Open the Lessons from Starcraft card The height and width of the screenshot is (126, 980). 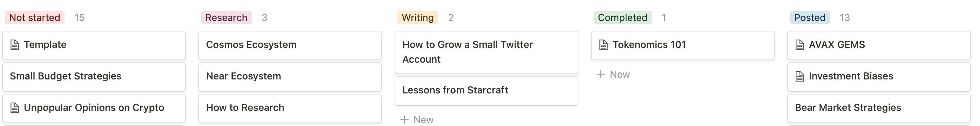pyautogui.click(x=486, y=91)
